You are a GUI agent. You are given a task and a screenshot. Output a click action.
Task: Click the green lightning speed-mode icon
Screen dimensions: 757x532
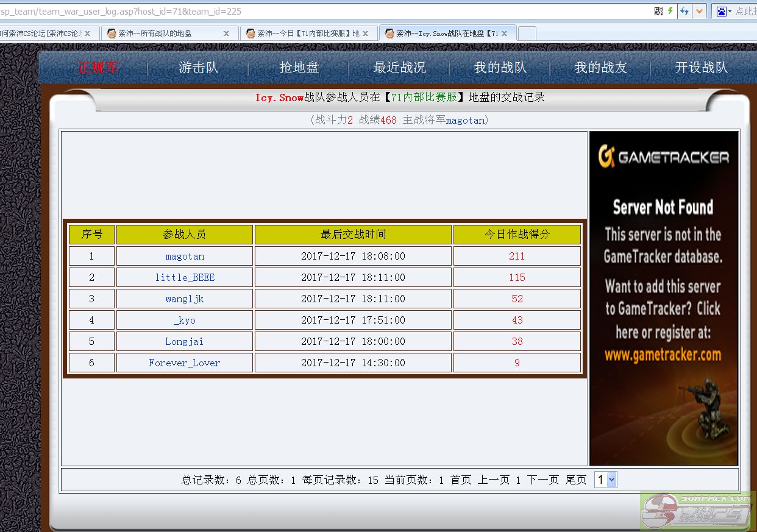point(670,11)
